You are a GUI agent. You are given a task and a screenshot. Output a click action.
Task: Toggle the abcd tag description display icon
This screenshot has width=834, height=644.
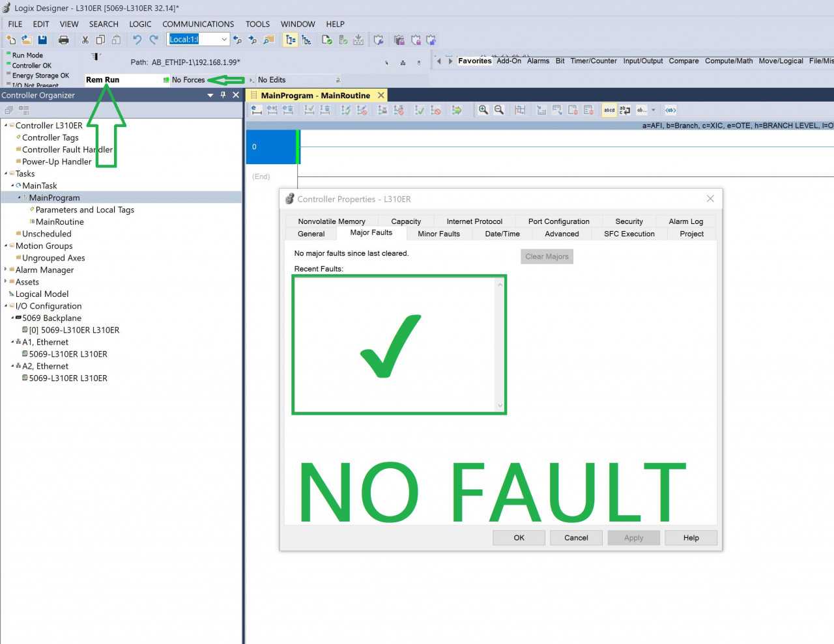coord(609,110)
